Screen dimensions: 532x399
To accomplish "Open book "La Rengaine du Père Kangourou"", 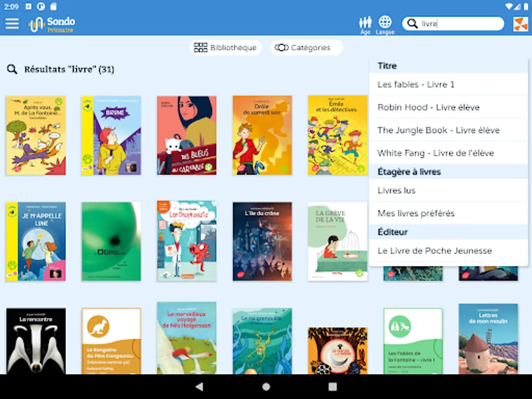I will 111,341.
